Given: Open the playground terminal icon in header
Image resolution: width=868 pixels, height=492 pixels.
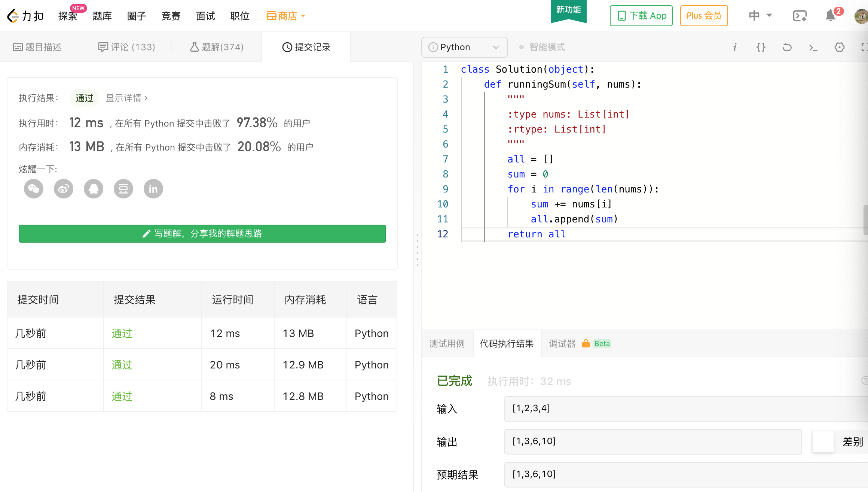Looking at the screenshot, I should click(x=800, y=16).
